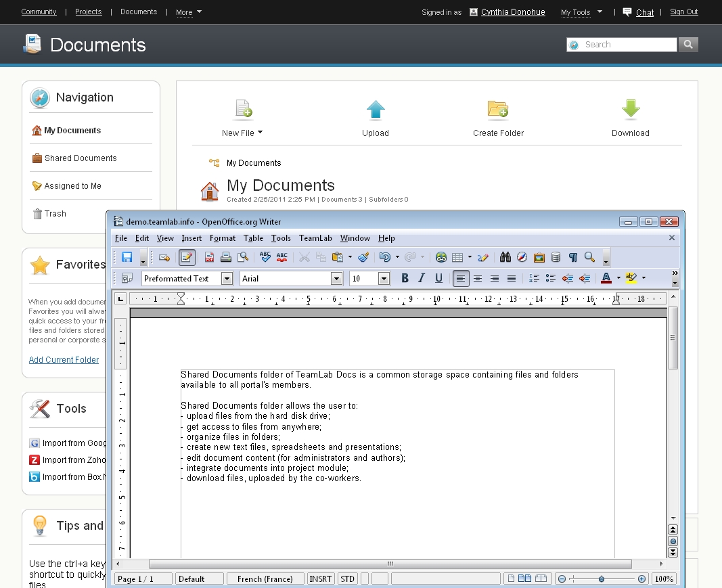Toggle Centered paragraph alignment
The image size is (722, 588).
click(x=478, y=278)
